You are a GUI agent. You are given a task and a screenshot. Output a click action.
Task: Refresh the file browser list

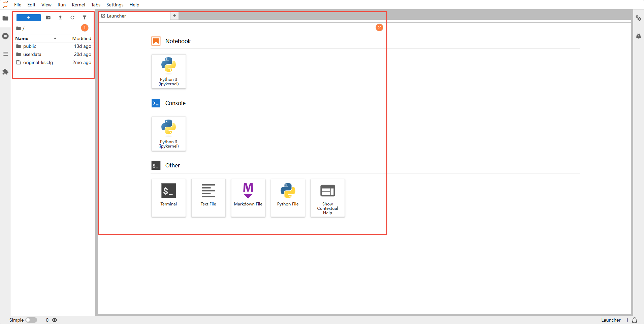72,18
